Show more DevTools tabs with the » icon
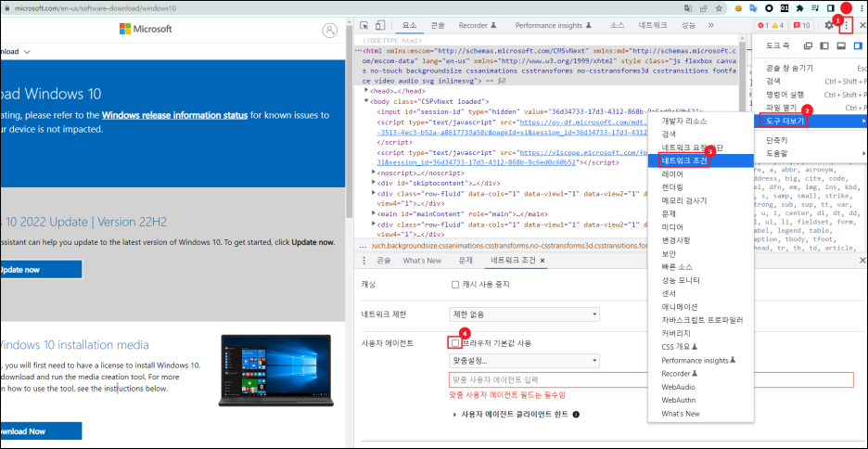868x449 pixels. (x=710, y=25)
